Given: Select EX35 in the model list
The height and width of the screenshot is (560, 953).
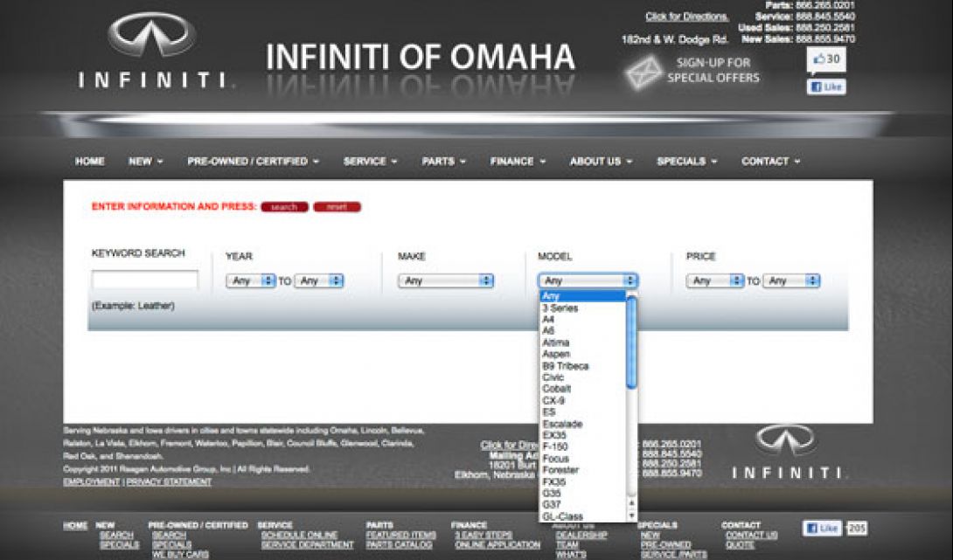Looking at the screenshot, I should [x=582, y=435].
